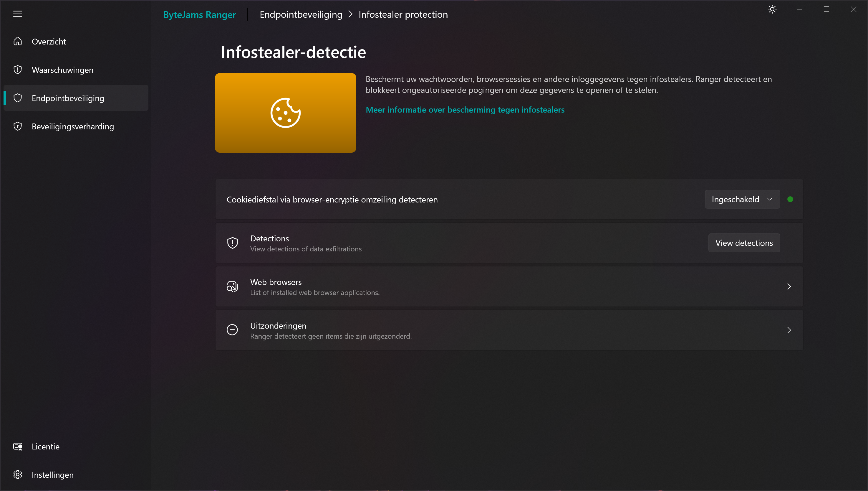Select Endpointbeveiliging in sidebar
The width and height of the screenshot is (868, 491).
click(x=76, y=98)
